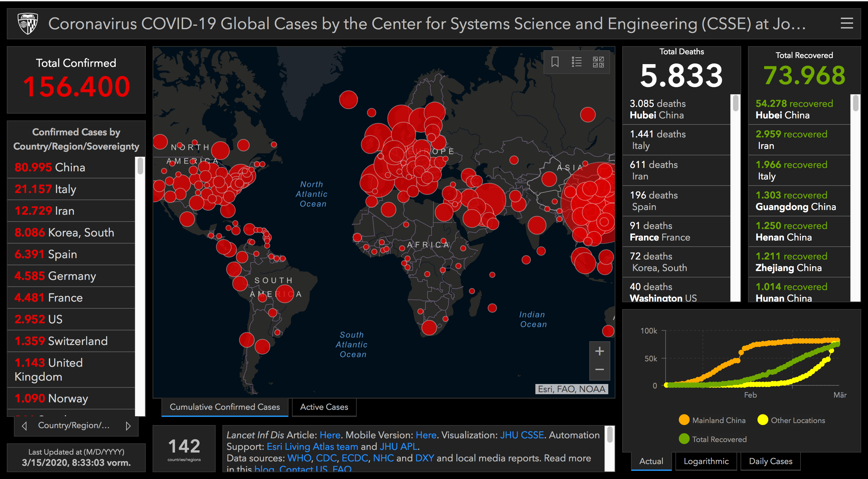Select Iran in the confirmed cases list

[x=71, y=211]
